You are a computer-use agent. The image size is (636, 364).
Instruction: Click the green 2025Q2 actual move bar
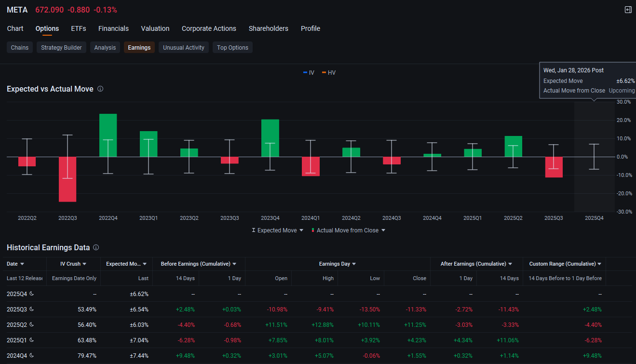click(513, 146)
